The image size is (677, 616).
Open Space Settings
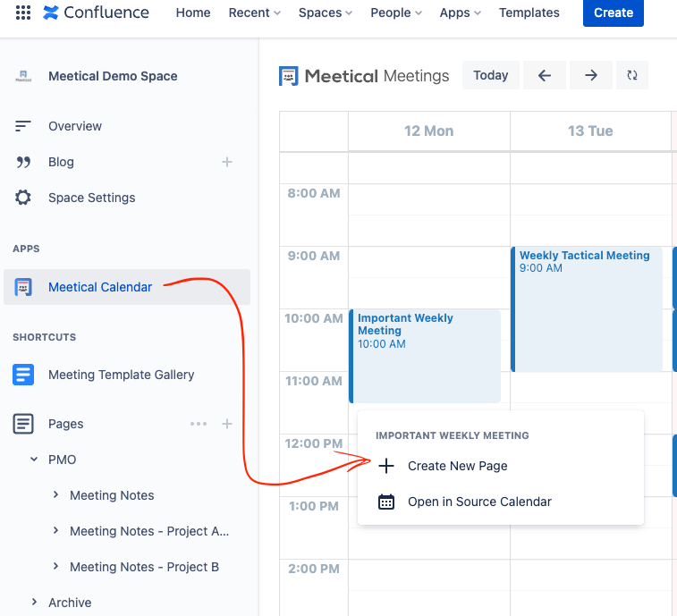click(91, 198)
